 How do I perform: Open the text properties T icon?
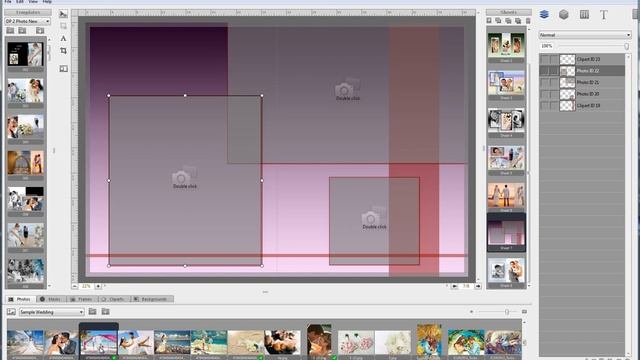[x=603, y=15]
